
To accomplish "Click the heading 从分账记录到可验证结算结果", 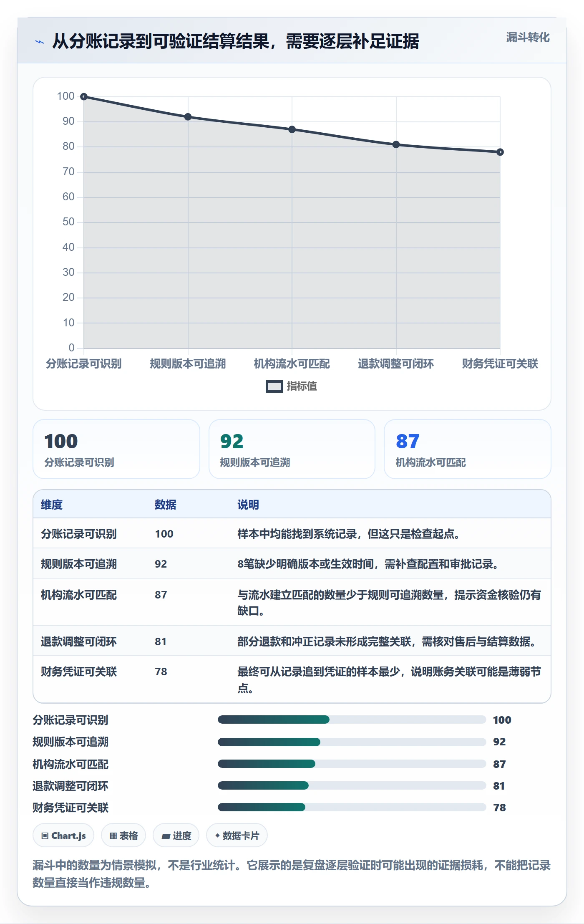I will pyautogui.click(x=236, y=41).
